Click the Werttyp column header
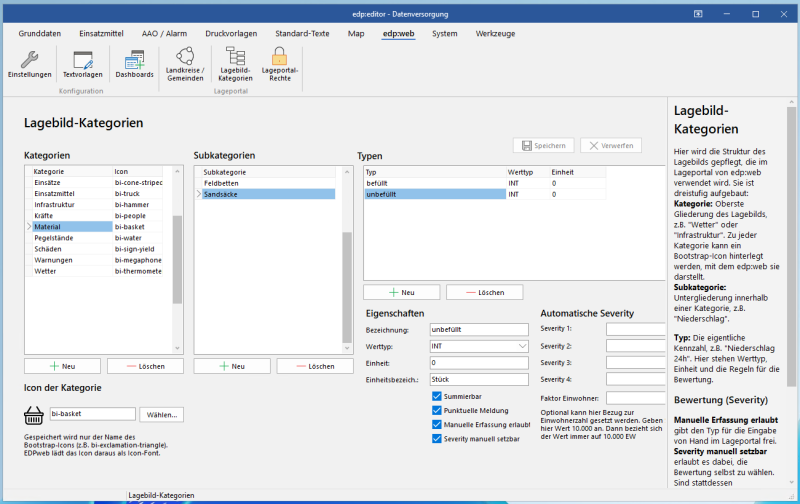Image resolution: width=800 pixels, height=504 pixels. click(x=528, y=172)
